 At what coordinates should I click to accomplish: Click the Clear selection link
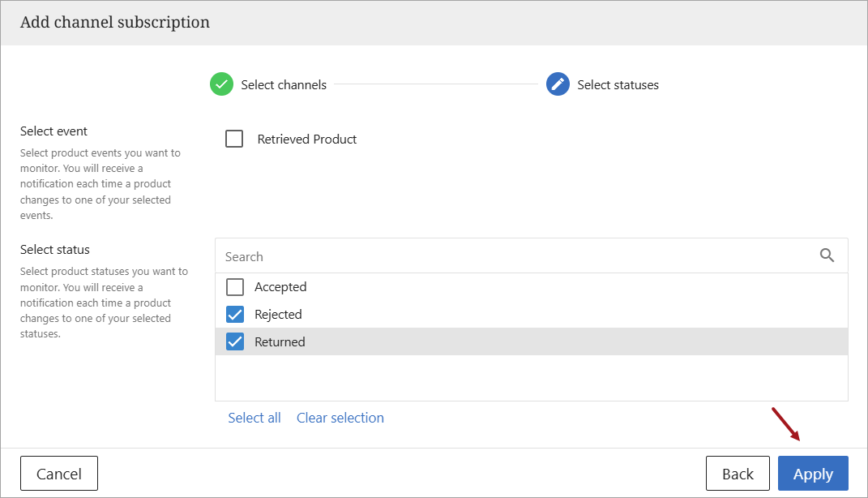click(x=340, y=418)
